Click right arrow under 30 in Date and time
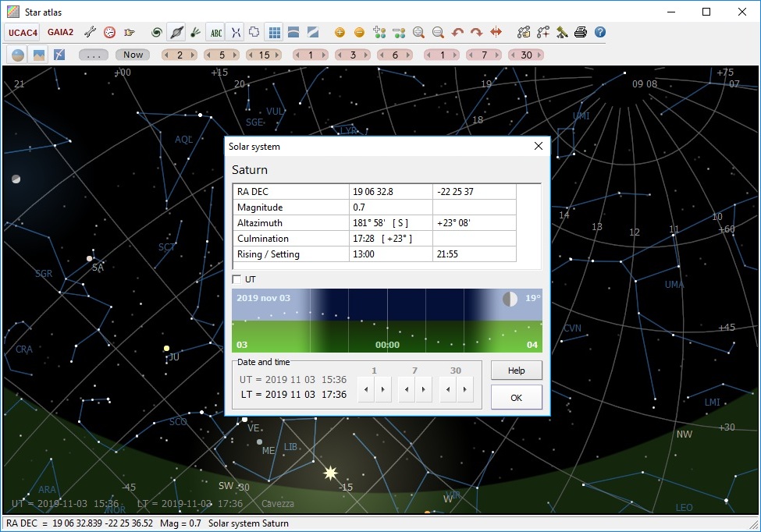The image size is (761, 532). [464, 389]
